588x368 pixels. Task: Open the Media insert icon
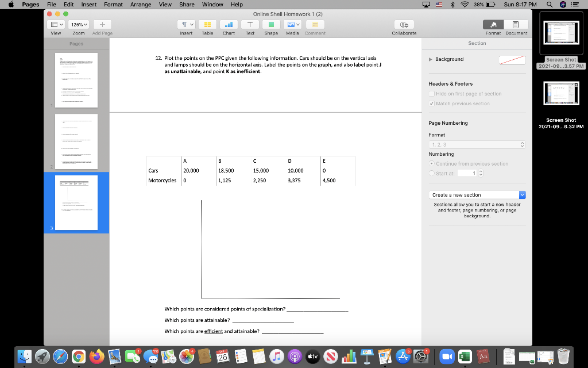pyautogui.click(x=291, y=24)
